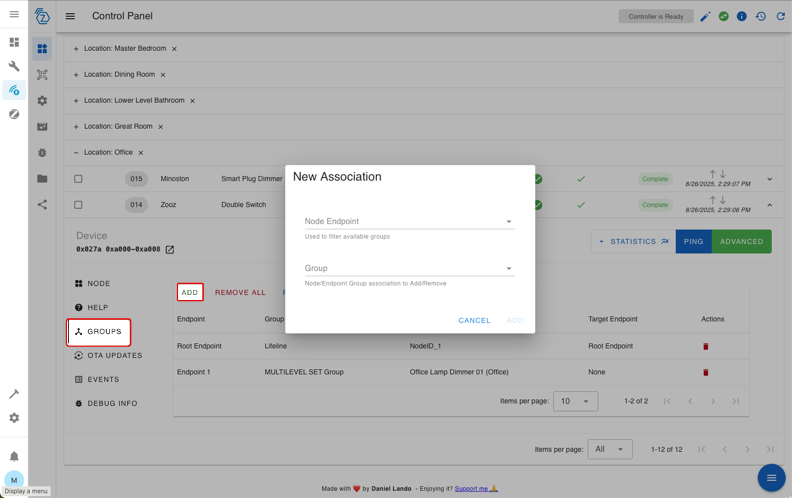Delete the Lifeline association trash icon
Image resolution: width=792 pixels, height=498 pixels.
pyautogui.click(x=705, y=347)
